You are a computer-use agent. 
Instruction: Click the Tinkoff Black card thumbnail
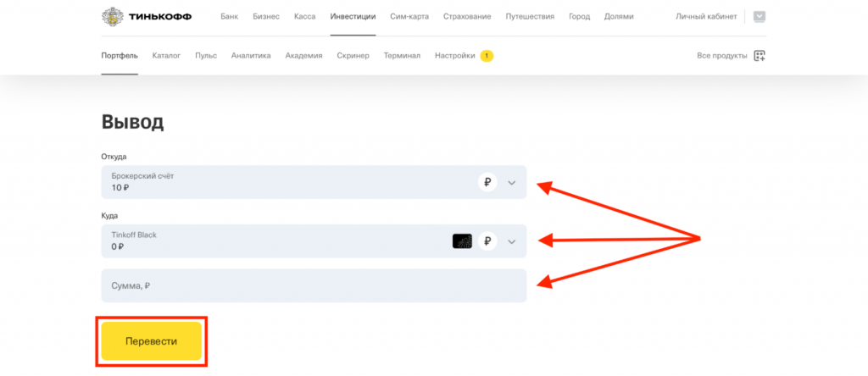462,241
